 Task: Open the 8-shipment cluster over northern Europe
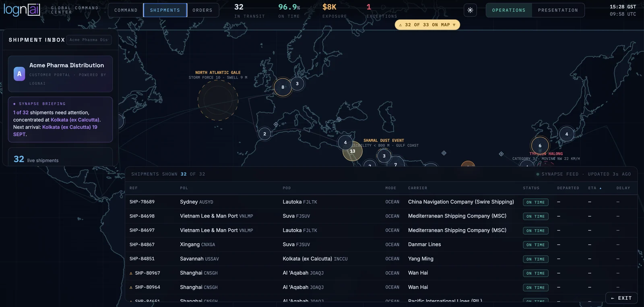pos(283,87)
